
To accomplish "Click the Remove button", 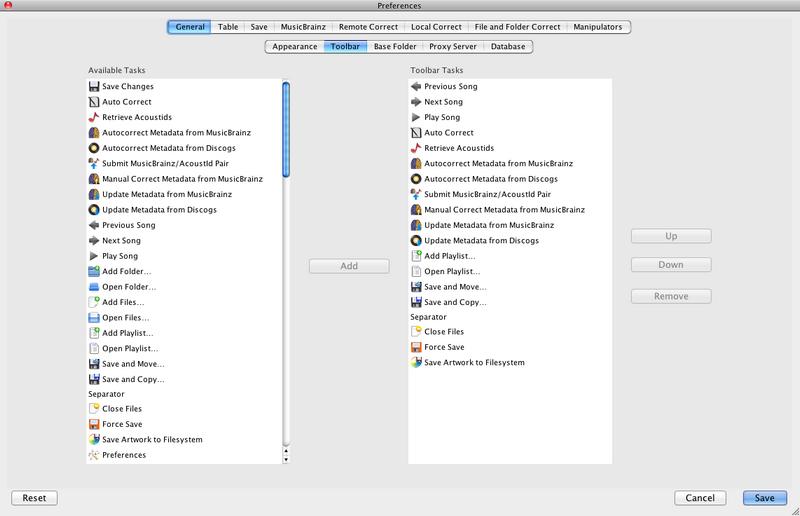I will click(671, 297).
